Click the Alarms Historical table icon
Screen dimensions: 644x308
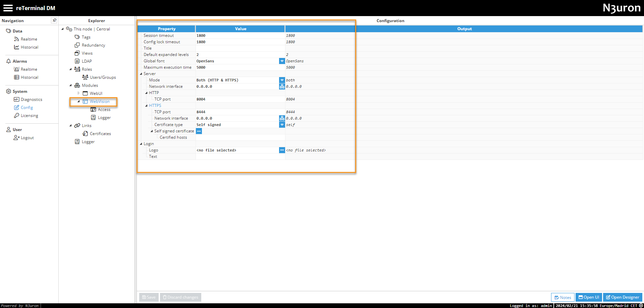[16, 77]
